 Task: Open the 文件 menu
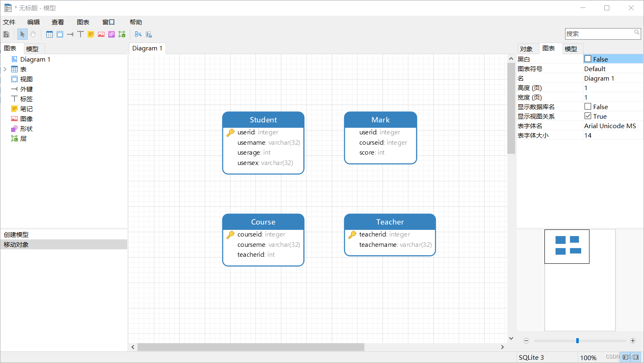[9, 22]
